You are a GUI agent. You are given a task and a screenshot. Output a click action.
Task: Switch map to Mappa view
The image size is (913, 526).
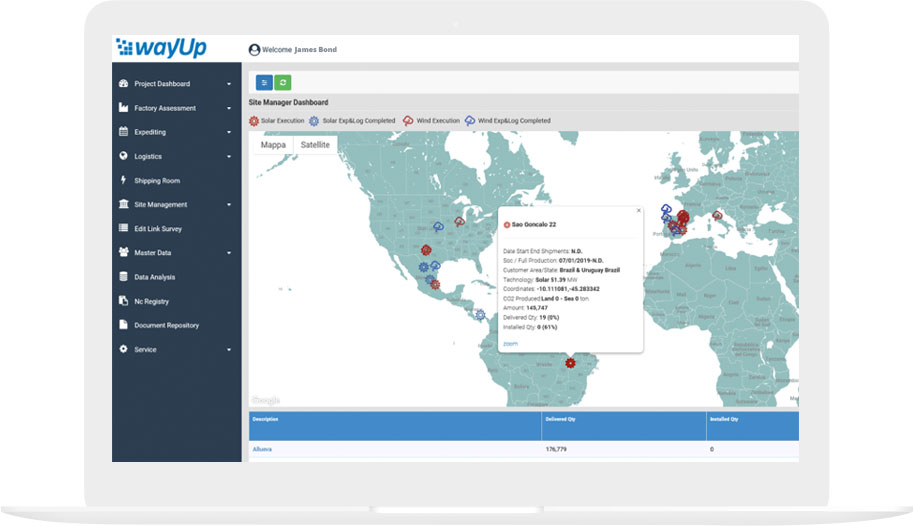click(273, 145)
